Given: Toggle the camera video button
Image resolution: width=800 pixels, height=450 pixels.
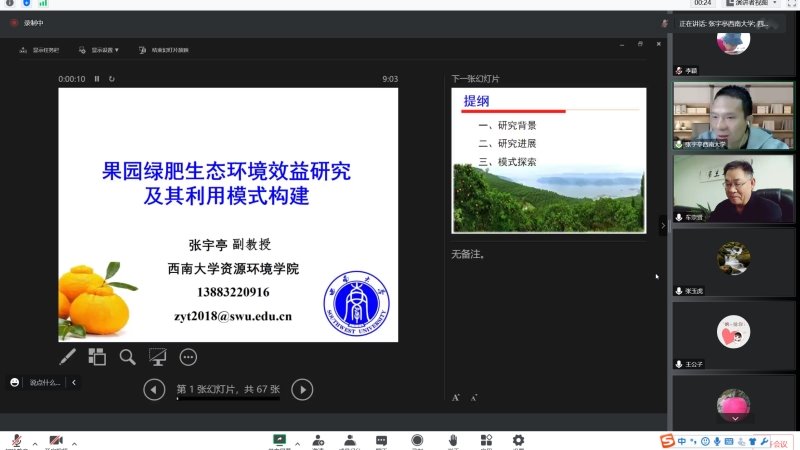Looking at the screenshot, I should pos(56,441).
